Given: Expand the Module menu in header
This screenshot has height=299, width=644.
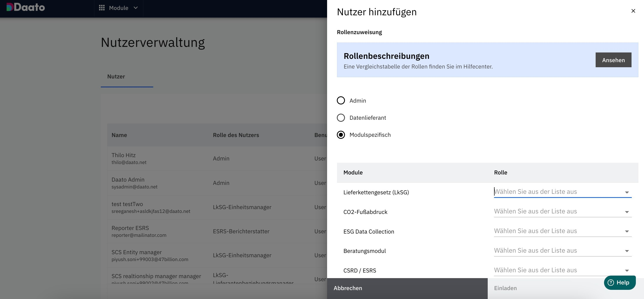Looking at the screenshot, I should click(119, 8).
